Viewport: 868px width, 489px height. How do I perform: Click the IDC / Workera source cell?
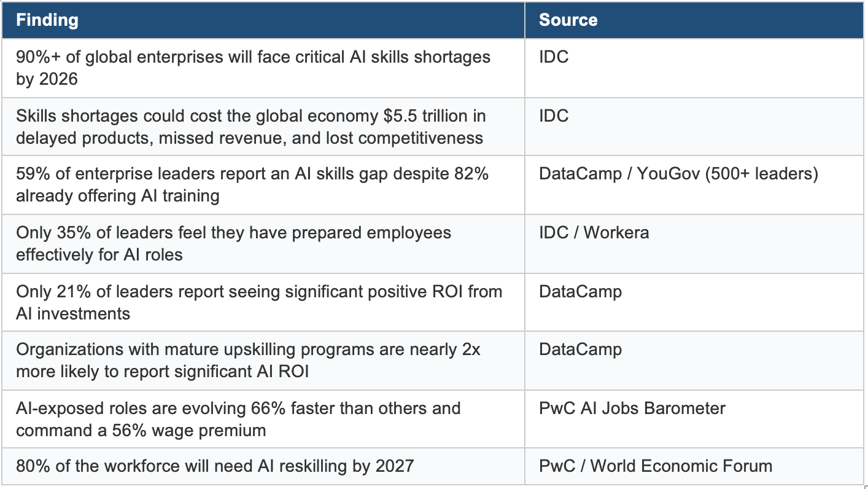click(594, 232)
